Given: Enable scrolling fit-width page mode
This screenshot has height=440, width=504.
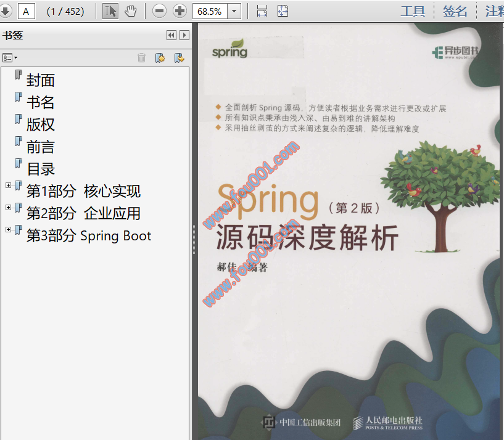Looking at the screenshot, I should 262,11.
